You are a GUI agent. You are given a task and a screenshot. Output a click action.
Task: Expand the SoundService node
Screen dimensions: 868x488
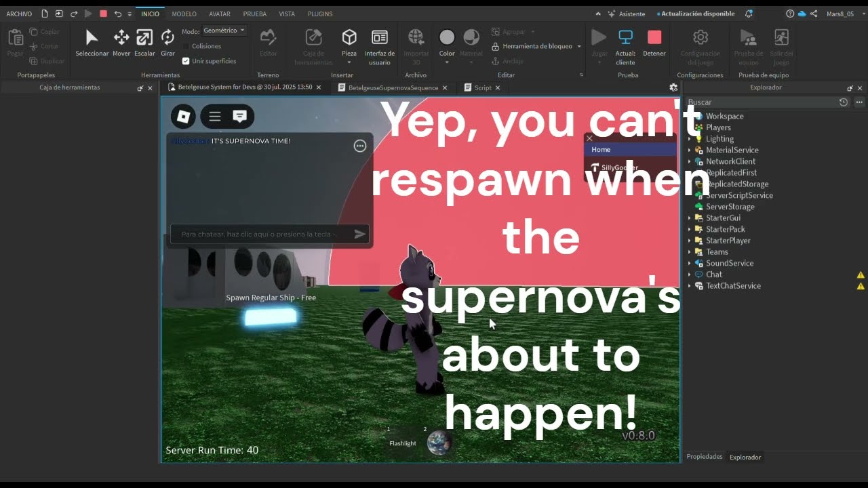pos(690,263)
